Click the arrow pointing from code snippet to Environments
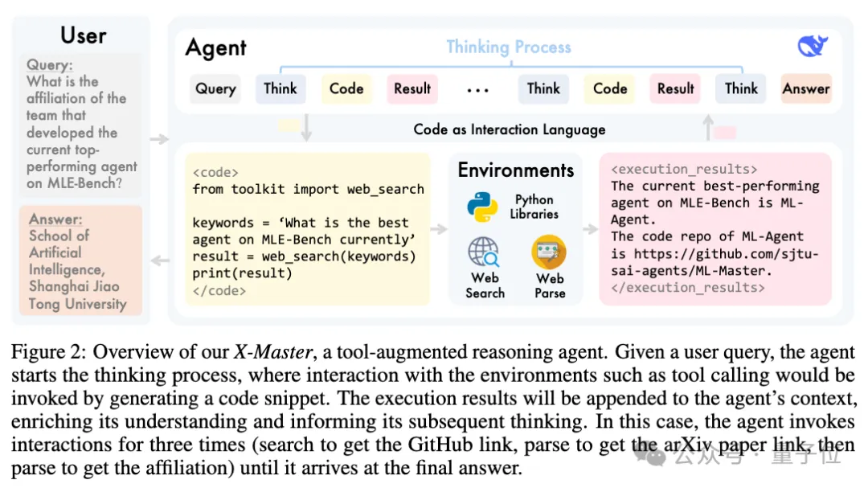The width and height of the screenshot is (868, 488). tap(438, 229)
